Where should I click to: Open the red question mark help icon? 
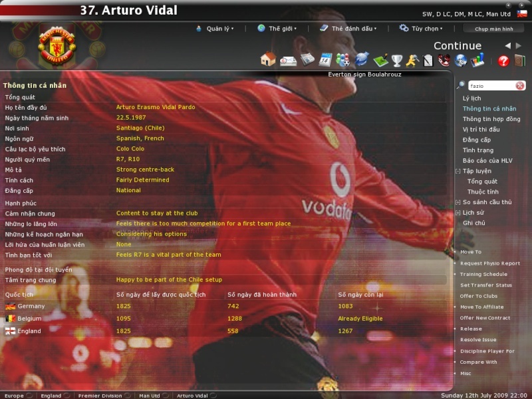point(503,61)
